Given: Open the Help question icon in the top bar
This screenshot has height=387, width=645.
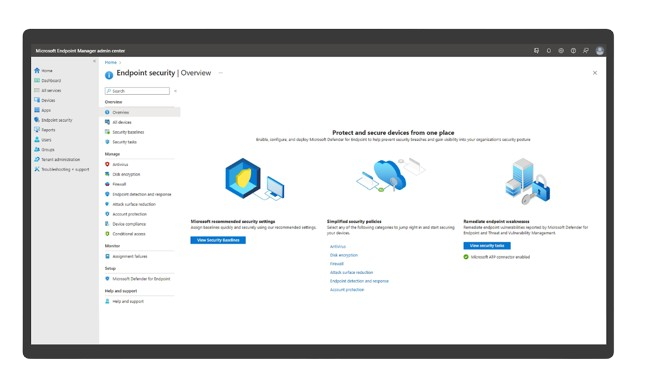Looking at the screenshot, I should pos(573,51).
